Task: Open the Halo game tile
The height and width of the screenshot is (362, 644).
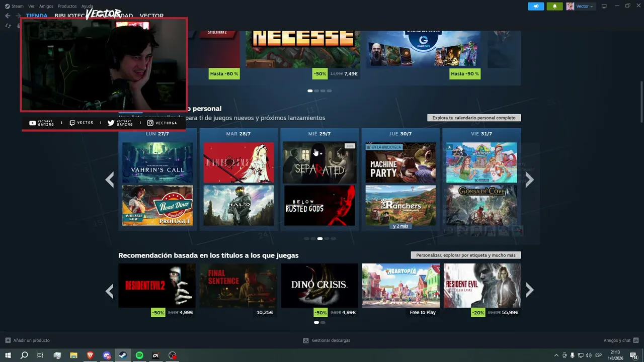Action: (238, 206)
